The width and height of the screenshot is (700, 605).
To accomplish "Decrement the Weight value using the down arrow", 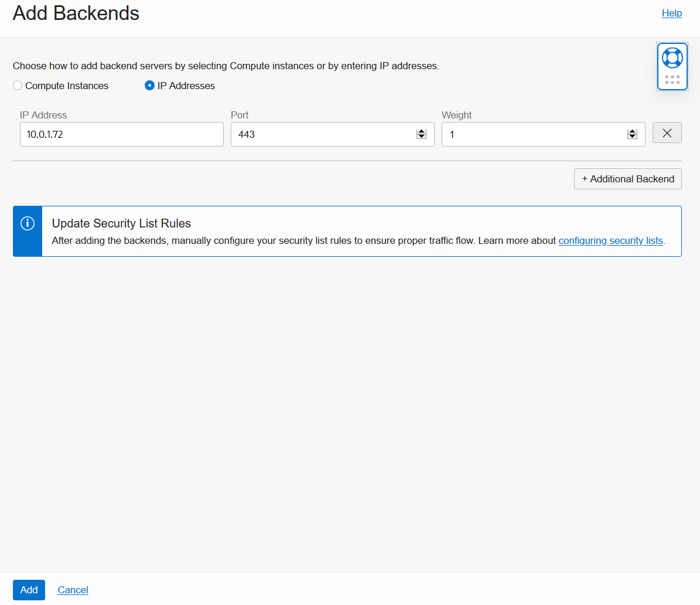I will pyautogui.click(x=632, y=137).
